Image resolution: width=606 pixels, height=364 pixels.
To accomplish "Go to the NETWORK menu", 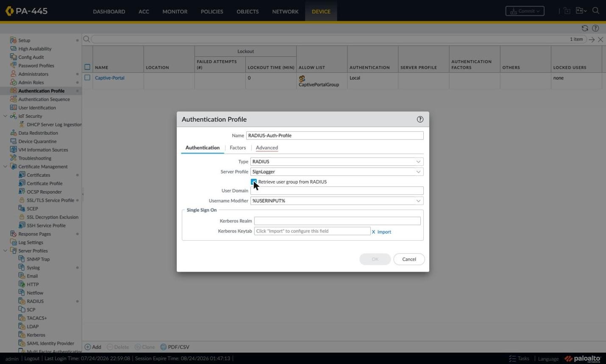I will (x=285, y=11).
